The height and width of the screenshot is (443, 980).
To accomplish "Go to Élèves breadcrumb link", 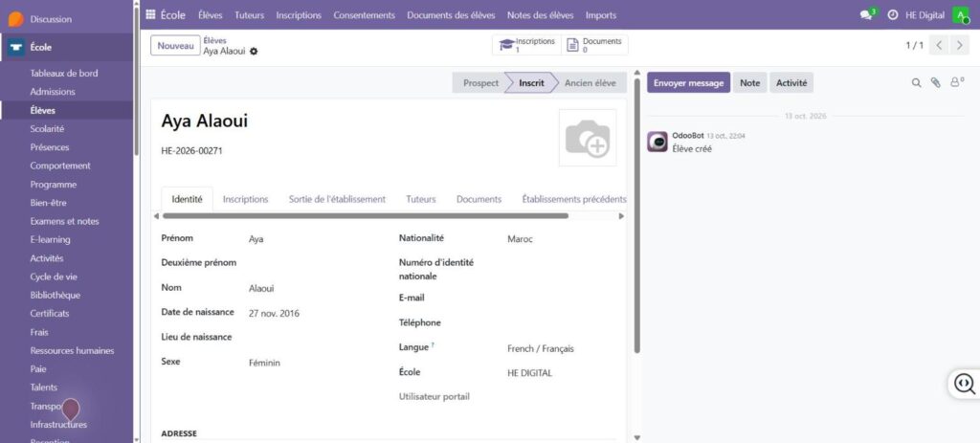I will pos(215,40).
